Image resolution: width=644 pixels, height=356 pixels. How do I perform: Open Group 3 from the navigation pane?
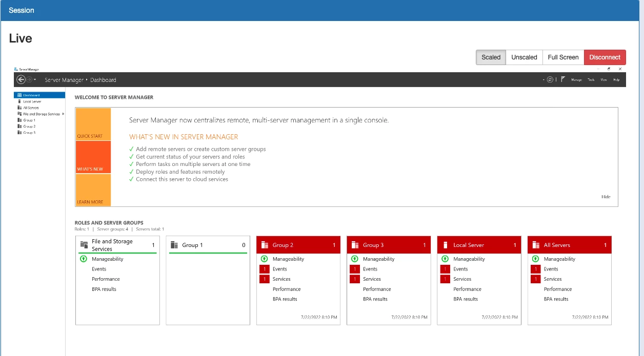30,132
